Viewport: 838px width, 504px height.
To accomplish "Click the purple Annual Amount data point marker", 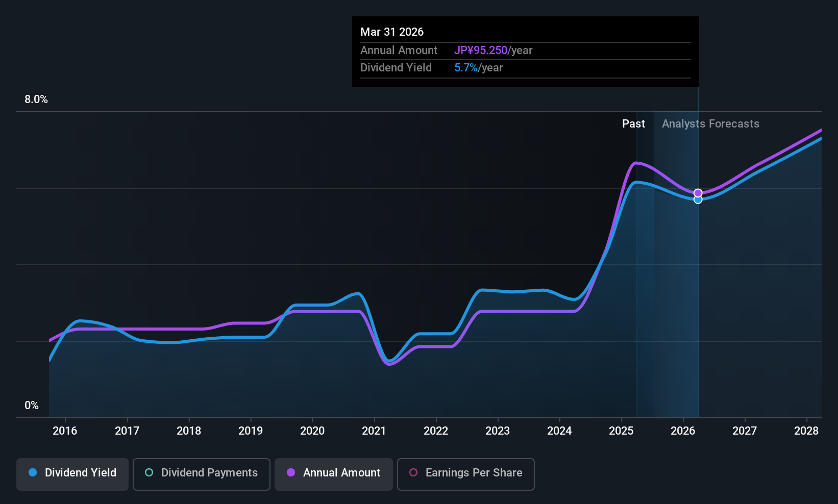I will click(698, 193).
